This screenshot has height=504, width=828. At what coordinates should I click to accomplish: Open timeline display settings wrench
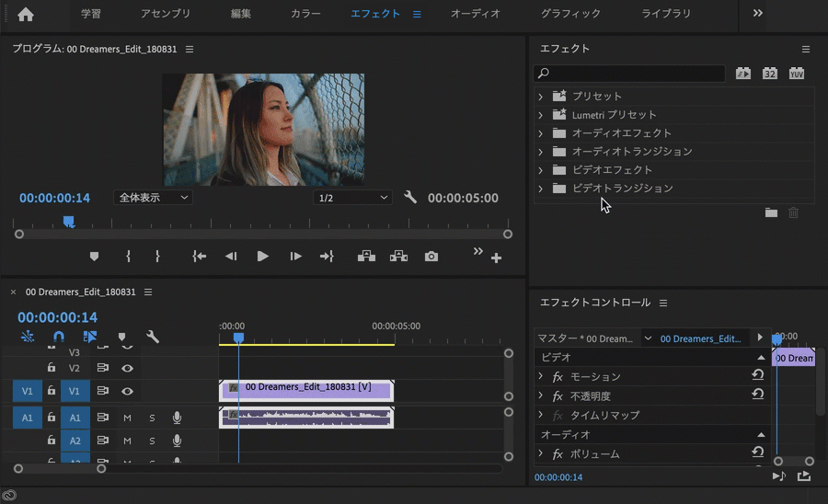153,337
